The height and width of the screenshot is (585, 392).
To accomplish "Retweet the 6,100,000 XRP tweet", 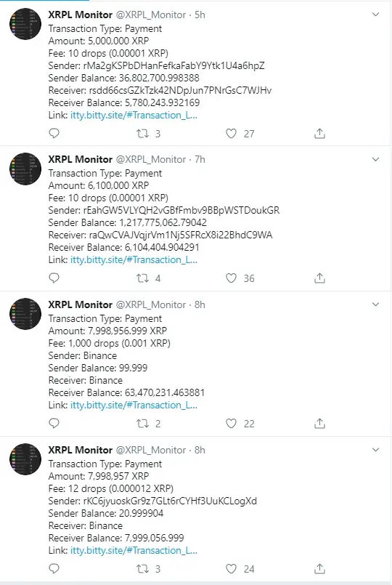I will tap(143, 278).
